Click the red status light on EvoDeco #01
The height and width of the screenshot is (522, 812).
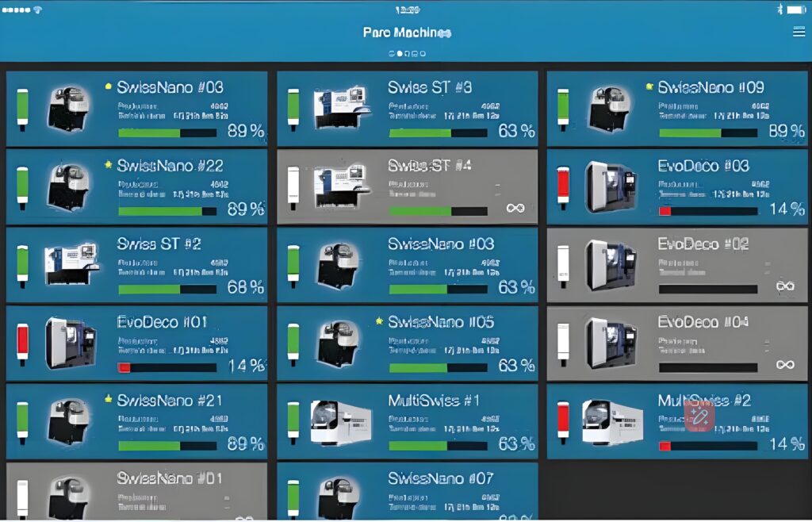tap(22, 343)
